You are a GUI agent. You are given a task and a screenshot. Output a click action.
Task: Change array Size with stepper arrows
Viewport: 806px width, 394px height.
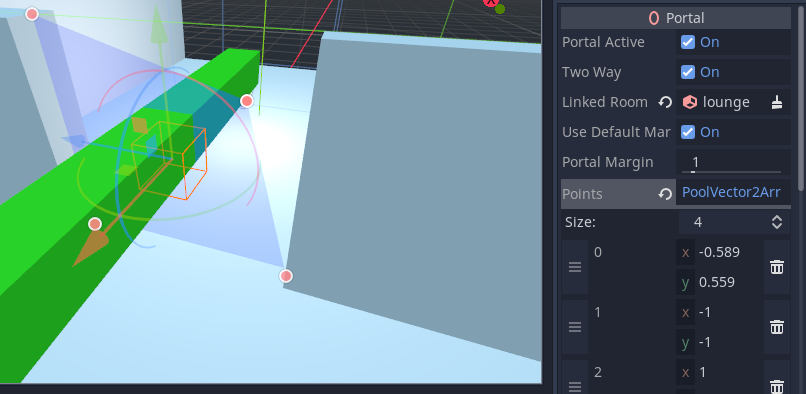click(x=777, y=222)
